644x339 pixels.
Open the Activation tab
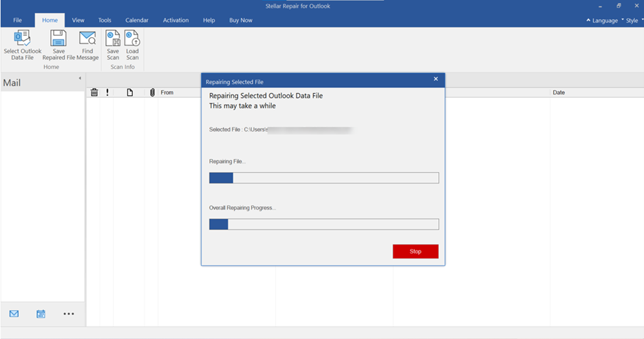click(175, 20)
